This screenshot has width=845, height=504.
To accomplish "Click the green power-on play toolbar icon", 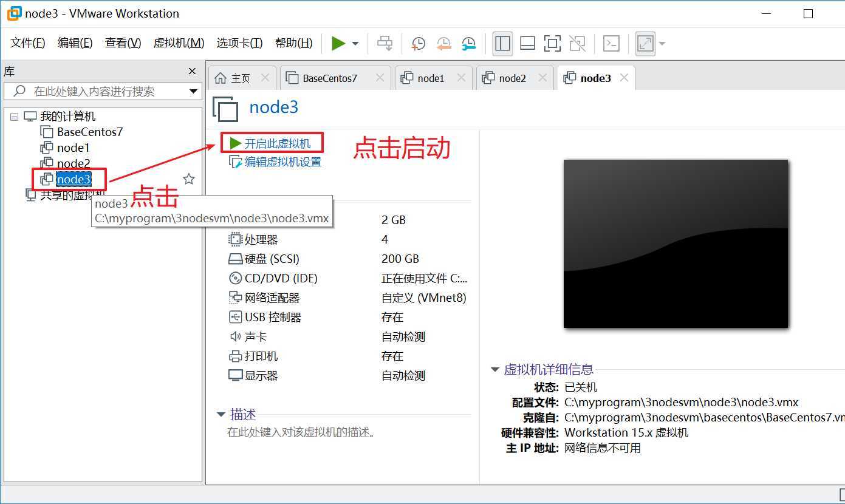I will point(338,43).
